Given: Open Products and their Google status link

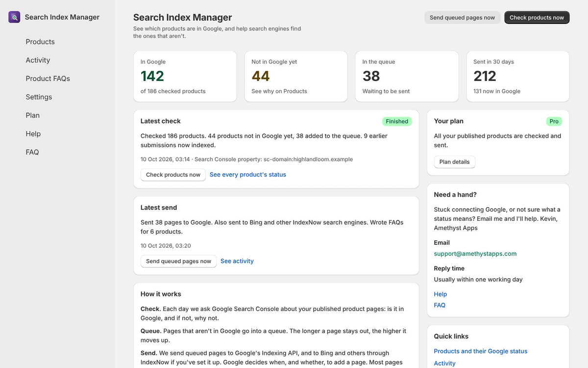Looking at the screenshot, I should point(481,351).
